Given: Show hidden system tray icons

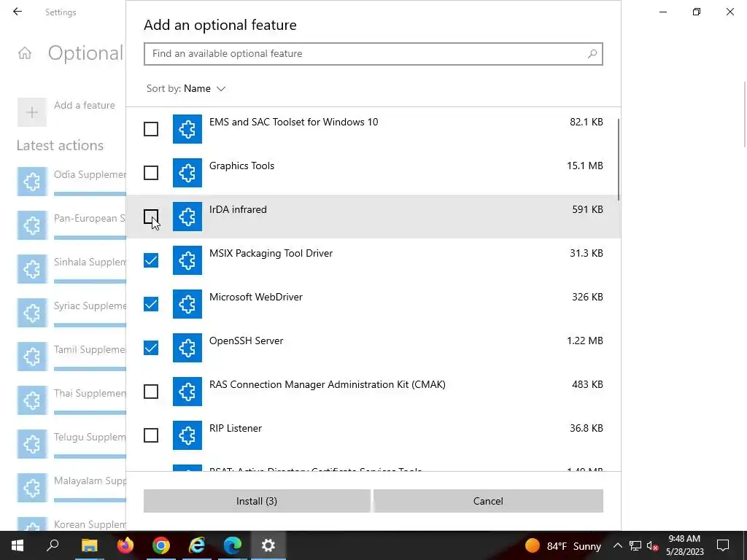Looking at the screenshot, I should tap(617, 545).
